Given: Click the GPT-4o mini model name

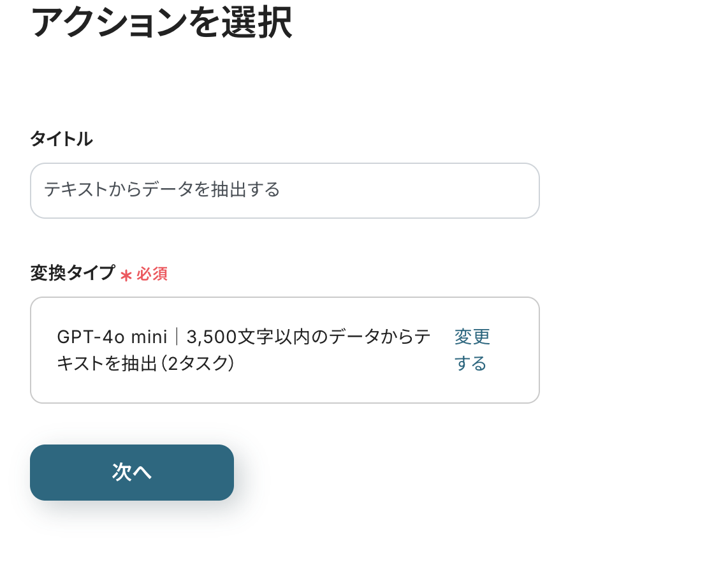Looking at the screenshot, I should pos(112,337).
